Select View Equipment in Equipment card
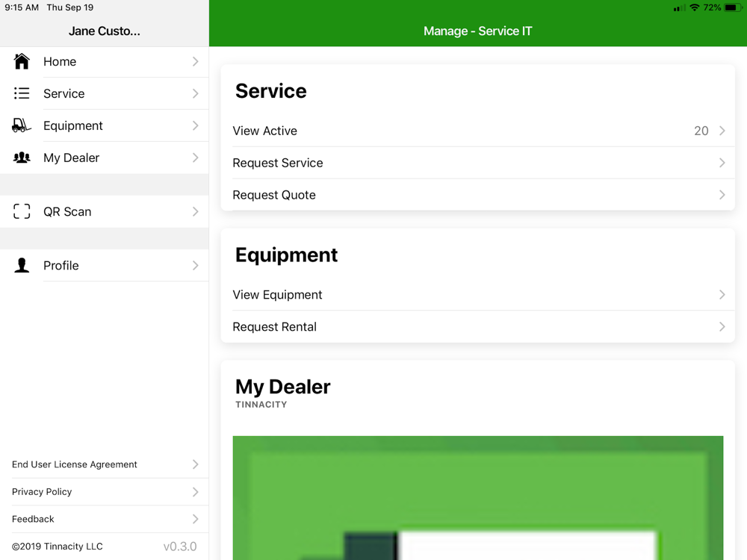Image resolution: width=747 pixels, height=560 pixels. point(478,295)
